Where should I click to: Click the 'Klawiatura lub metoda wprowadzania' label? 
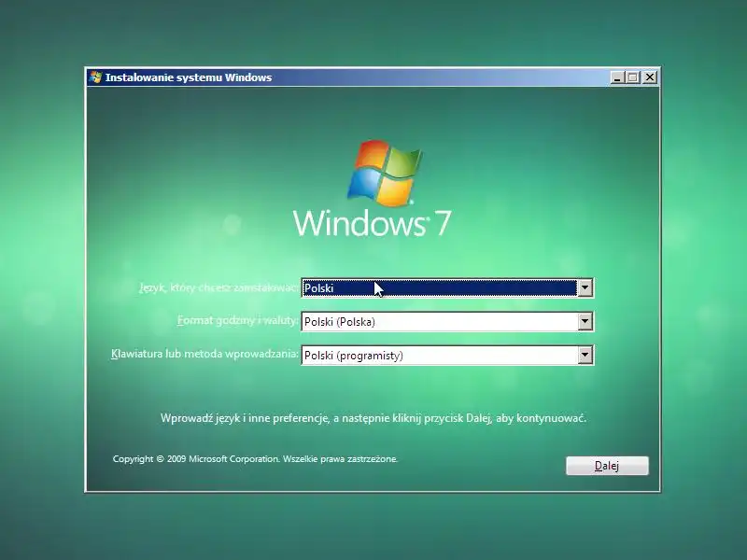(204, 354)
